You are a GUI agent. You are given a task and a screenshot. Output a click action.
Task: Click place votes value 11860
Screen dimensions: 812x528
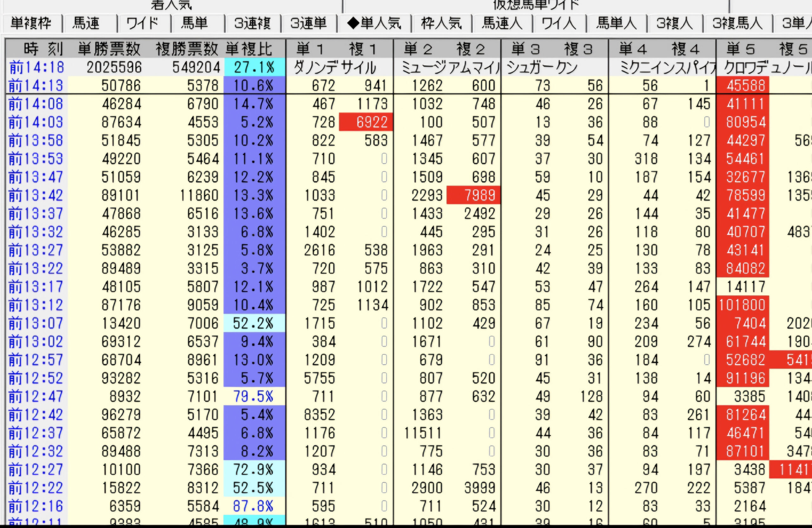tap(199, 195)
